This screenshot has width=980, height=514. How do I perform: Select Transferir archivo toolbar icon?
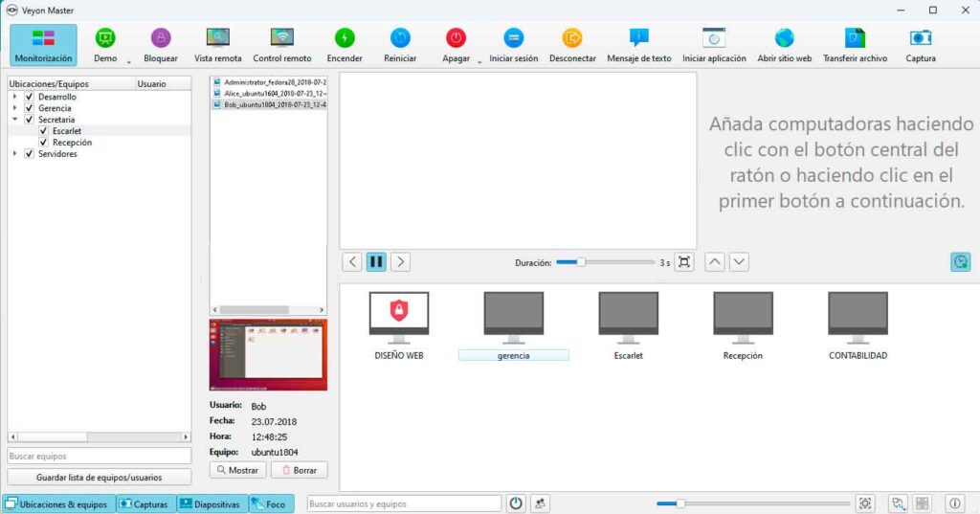point(855,39)
